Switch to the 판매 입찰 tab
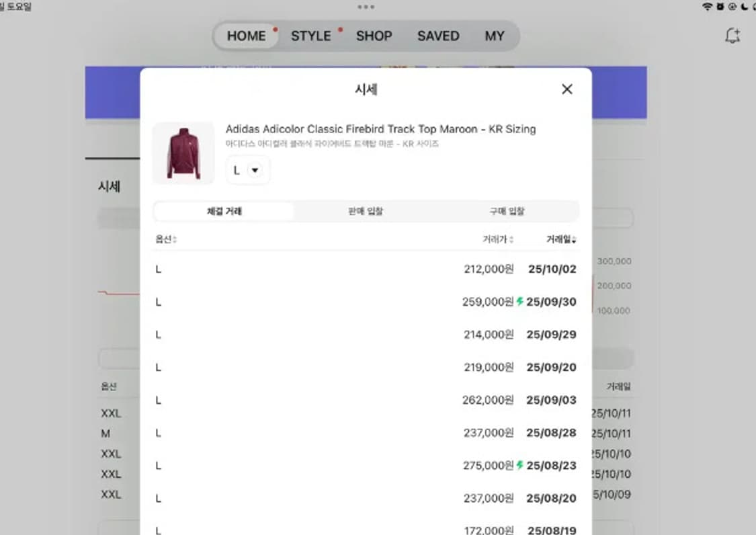The width and height of the screenshot is (756, 535). 366,211
